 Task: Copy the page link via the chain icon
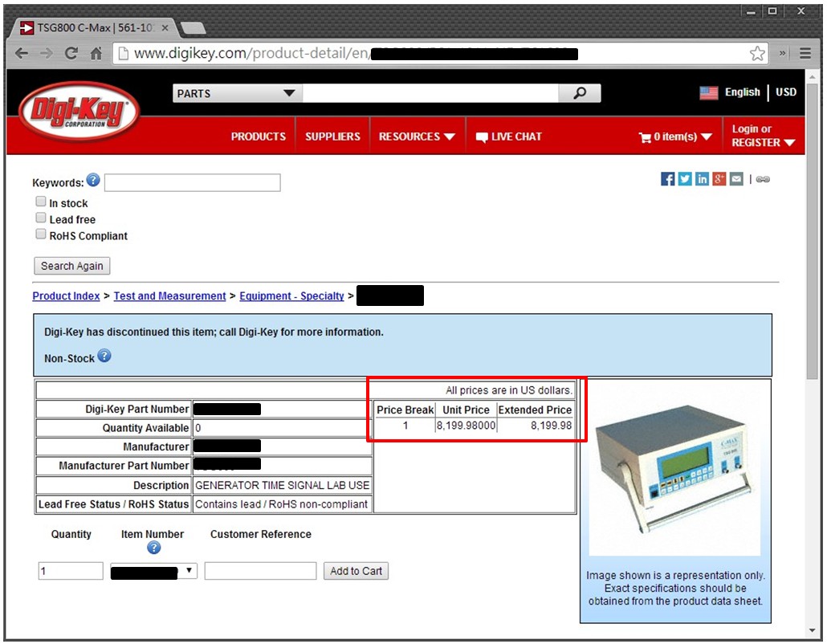[763, 179]
